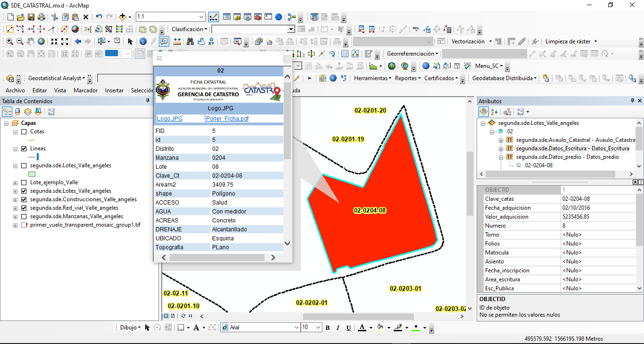Open the Certificados dropdown button
This screenshot has height=344, width=644.
pos(441,78)
